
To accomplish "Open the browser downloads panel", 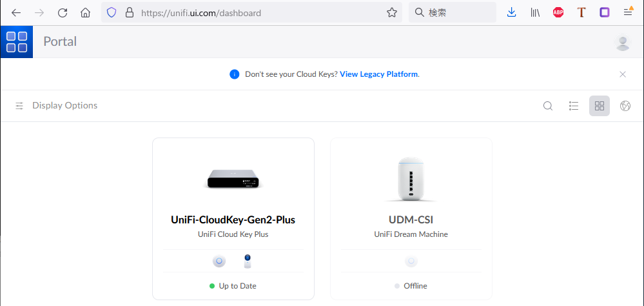I will (x=511, y=12).
